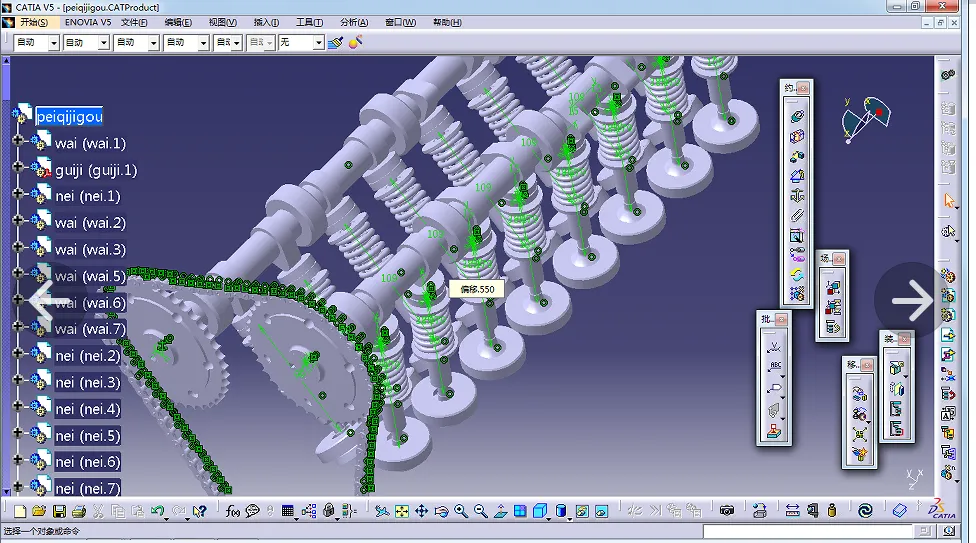Click the stamp icon in annotation toolbar

click(774, 432)
